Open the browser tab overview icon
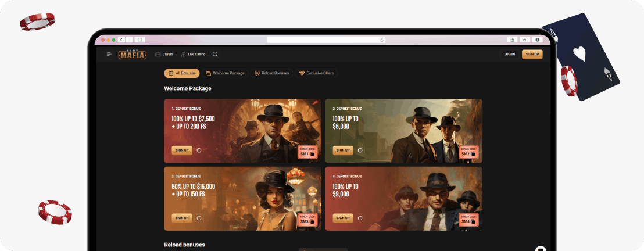 coord(525,40)
